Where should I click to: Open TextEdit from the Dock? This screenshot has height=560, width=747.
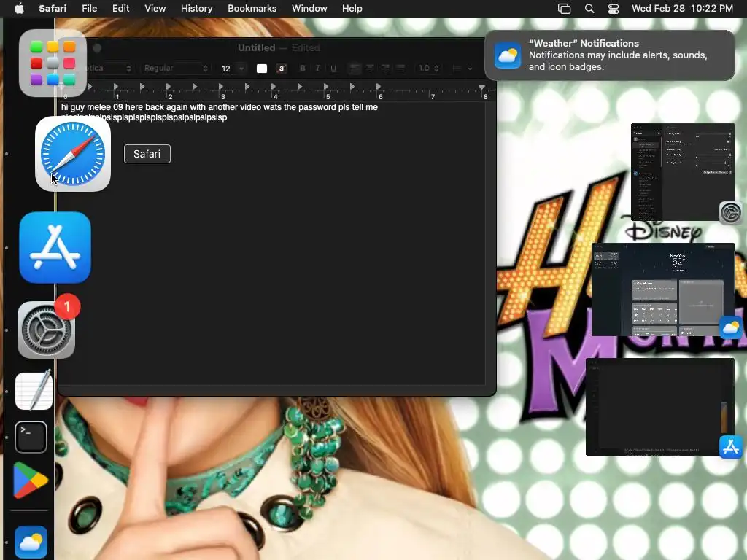pyautogui.click(x=34, y=391)
